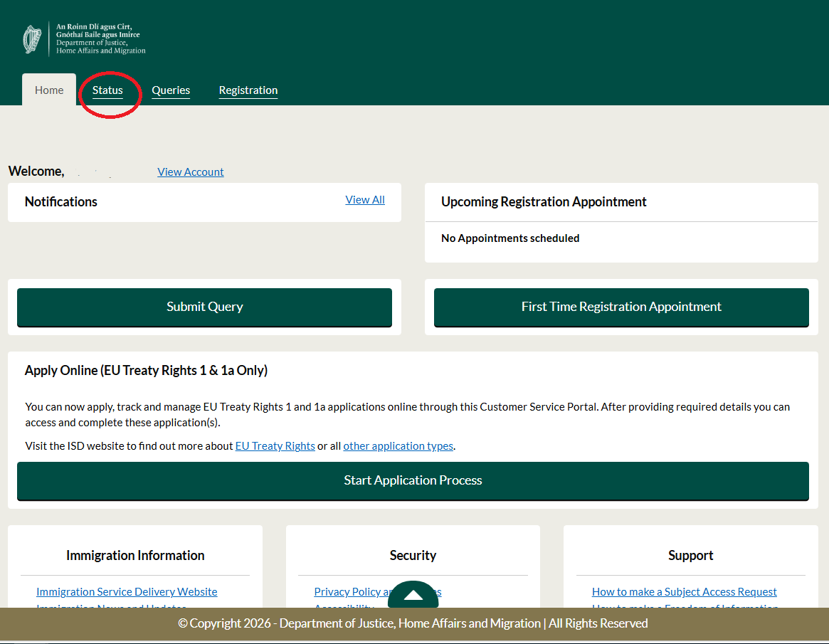Click the Irish harp government logo
The image size is (829, 644).
click(x=32, y=39)
